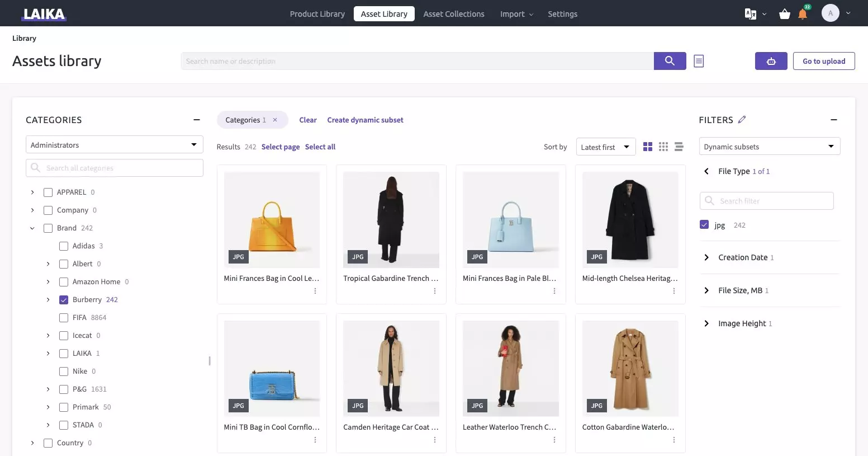The image size is (868, 456).
Task: Open the Settings tab
Action: 562,14
